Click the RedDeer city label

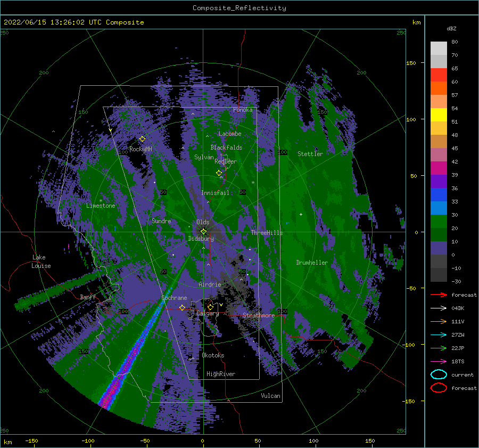(x=226, y=161)
